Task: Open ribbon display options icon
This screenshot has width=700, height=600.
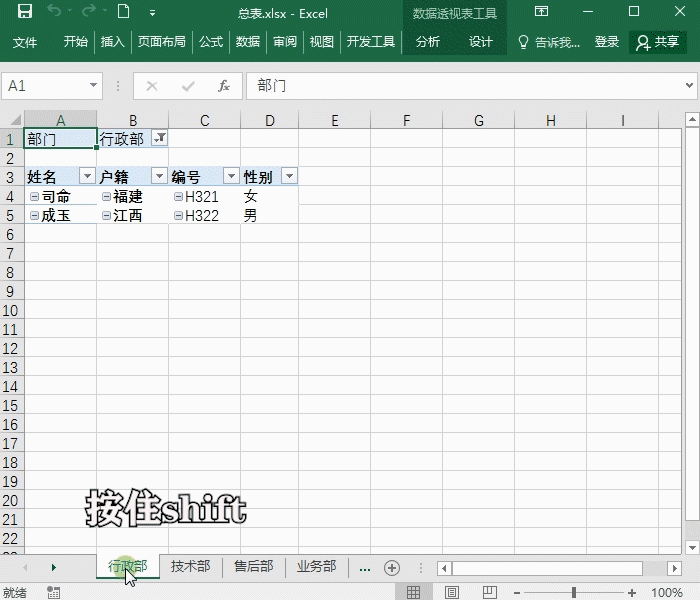Action: click(542, 11)
